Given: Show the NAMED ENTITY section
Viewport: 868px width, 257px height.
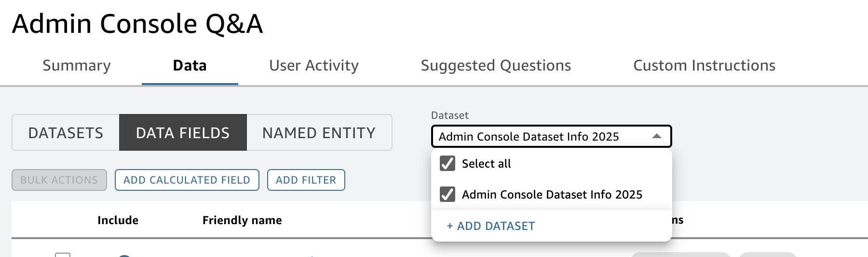Looking at the screenshot, I should (x=319, y=133).
